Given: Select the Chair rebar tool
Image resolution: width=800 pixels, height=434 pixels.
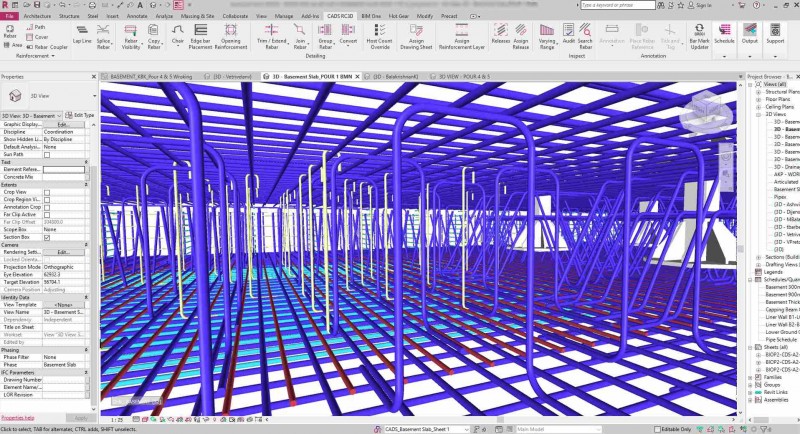Looking at the screenshot, I should point(178,34).
